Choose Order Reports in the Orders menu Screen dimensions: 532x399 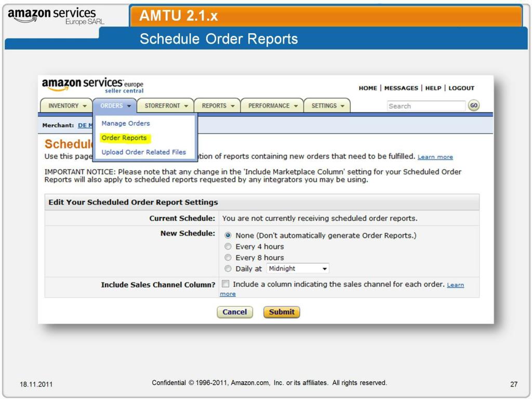click(124, 138)
